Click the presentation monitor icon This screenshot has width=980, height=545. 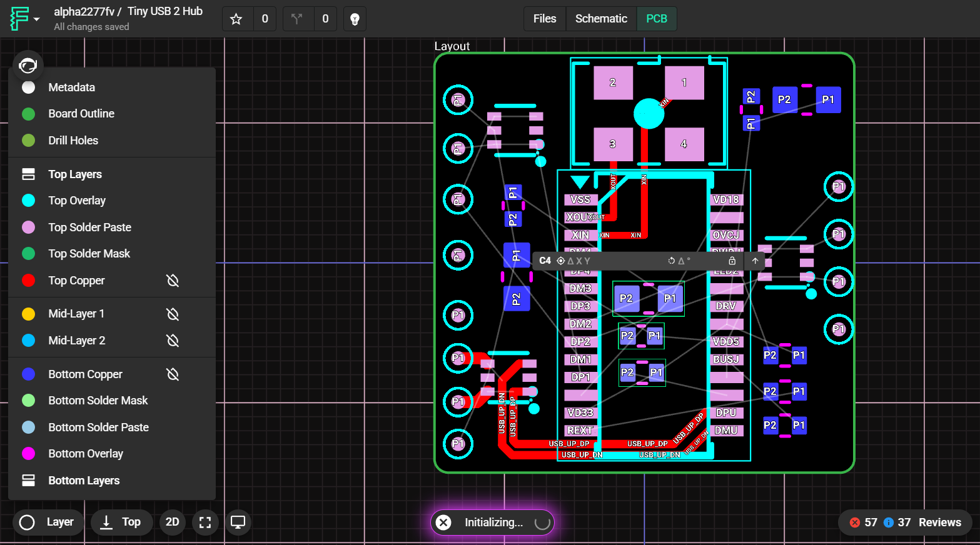coord(238,522)
